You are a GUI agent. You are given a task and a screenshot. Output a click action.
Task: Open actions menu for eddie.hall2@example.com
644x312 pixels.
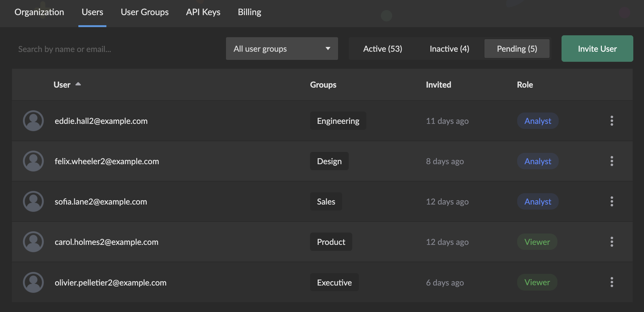click(x=612, y=121)
